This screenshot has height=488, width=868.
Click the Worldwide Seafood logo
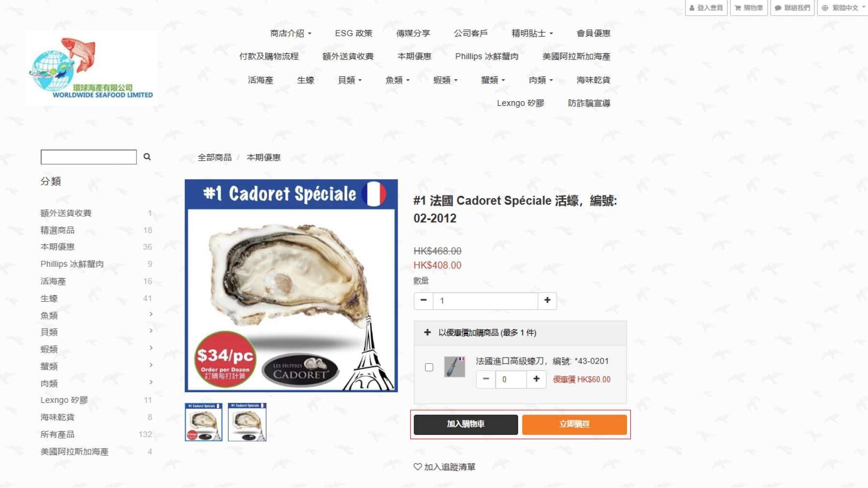tap(91, 68)
